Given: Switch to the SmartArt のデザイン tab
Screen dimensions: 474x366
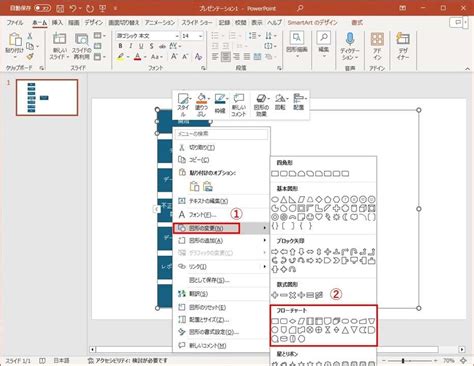Looking at the screenshot, I should pos(312,22).
